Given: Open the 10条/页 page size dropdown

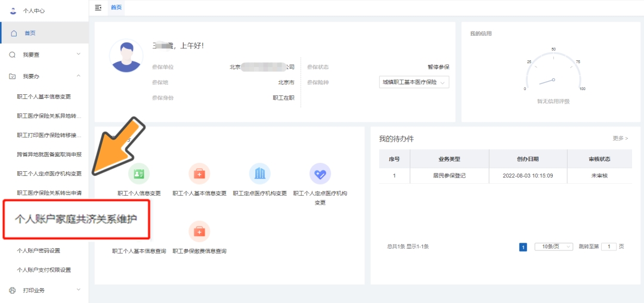Looking at the screenshot, I should pos(553,246).
